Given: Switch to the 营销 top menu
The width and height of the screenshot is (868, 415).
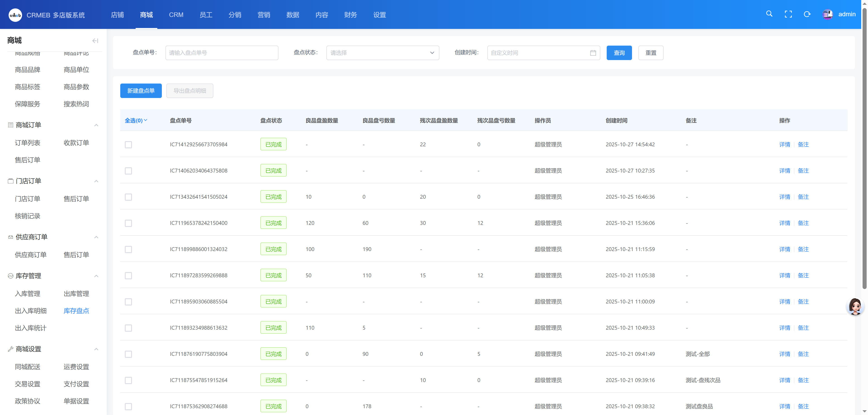Looking at the screenshot, I should 264,15.
